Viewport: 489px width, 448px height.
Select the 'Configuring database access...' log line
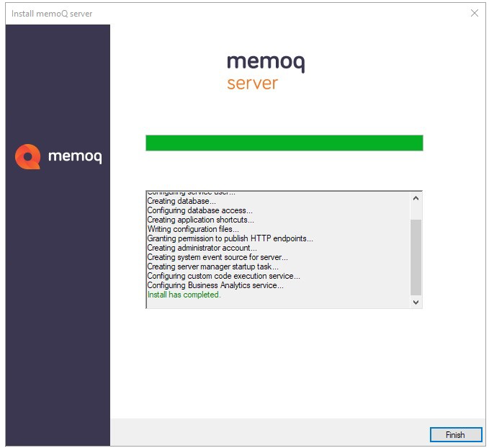pos(199,210)
